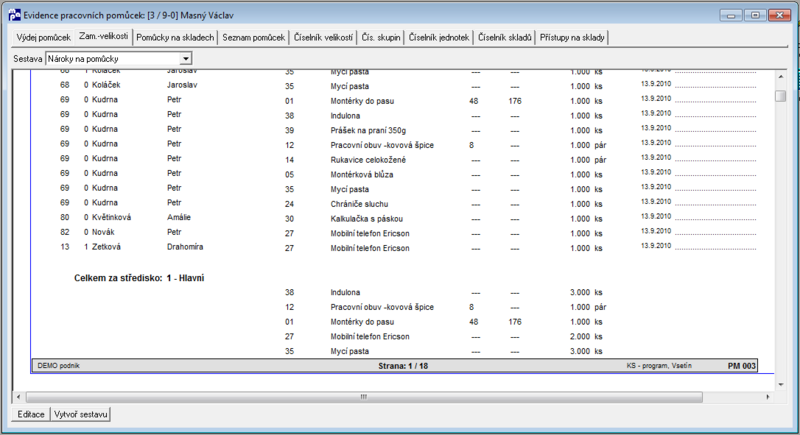Click the Sestava label
The height and width of the screenshot is (435, 800).
[28, 59]
